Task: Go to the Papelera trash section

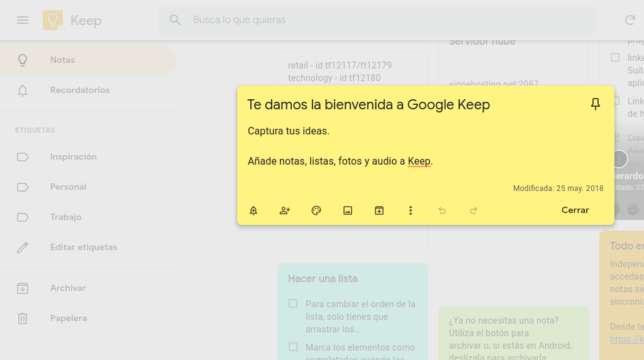Action: [69, 319]
